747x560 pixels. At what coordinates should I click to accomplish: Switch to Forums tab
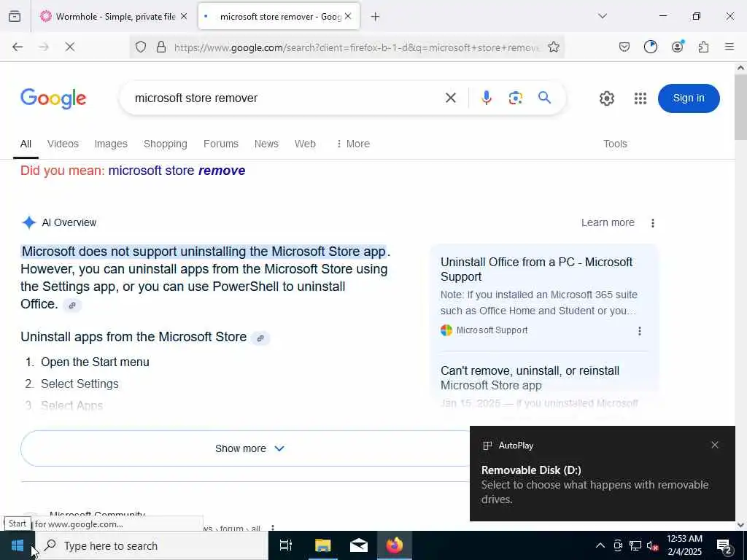[x=220, y=144]
